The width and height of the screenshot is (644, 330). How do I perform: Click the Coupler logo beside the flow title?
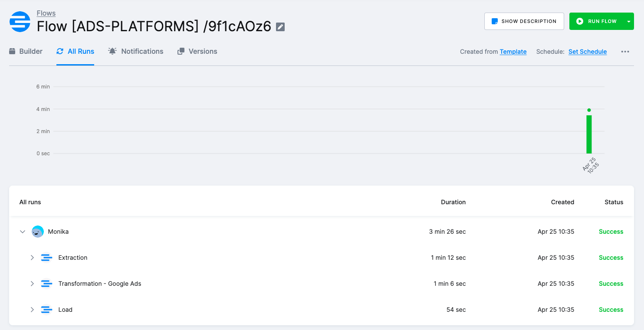point(19,21)
